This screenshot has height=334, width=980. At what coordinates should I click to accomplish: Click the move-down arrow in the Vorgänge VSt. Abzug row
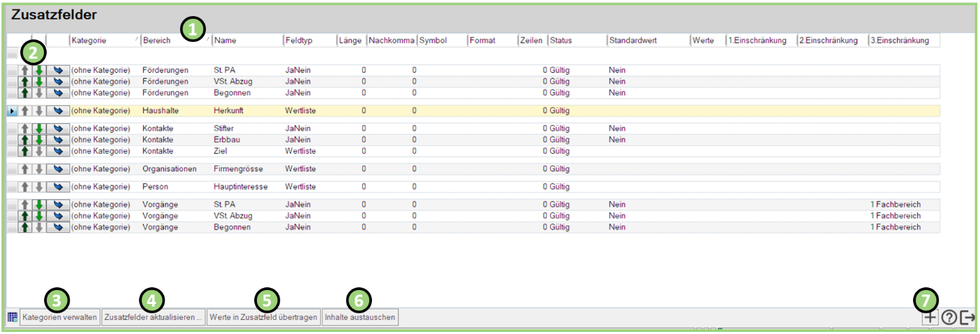39,216
